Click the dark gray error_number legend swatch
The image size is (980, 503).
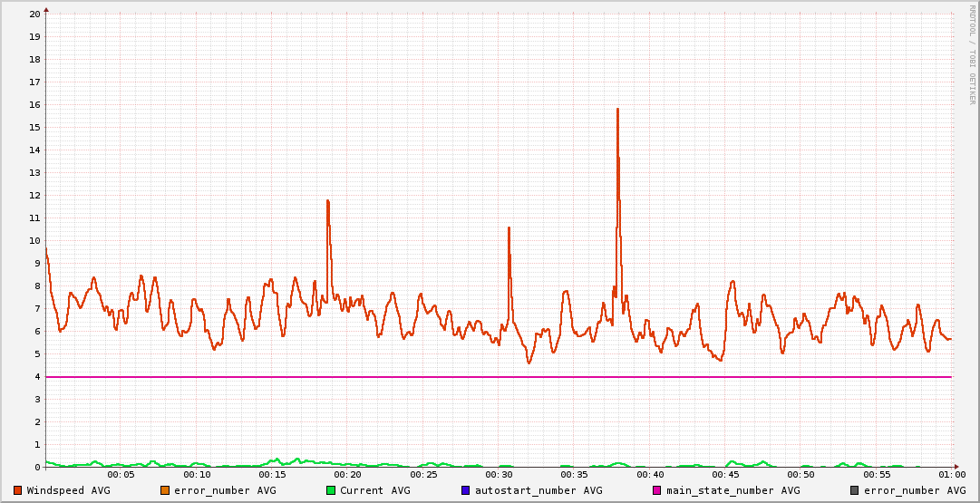[x=854, y=490]
